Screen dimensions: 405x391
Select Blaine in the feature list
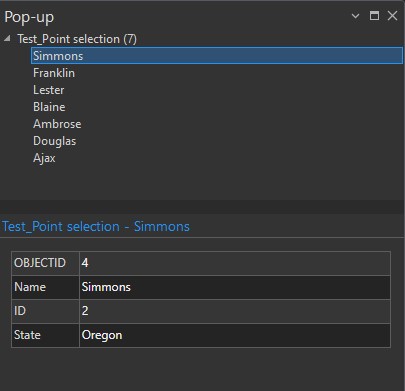tap(49, 107)
